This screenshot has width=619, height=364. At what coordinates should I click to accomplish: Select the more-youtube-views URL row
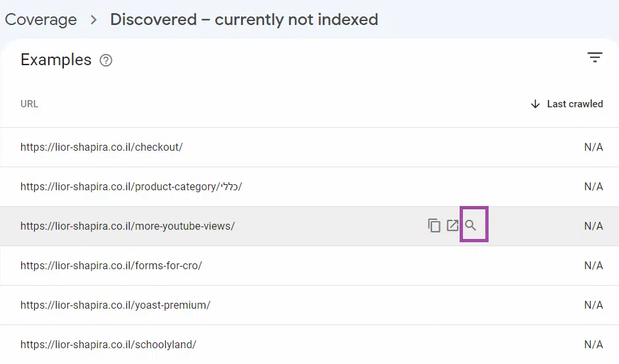[128, 226]
